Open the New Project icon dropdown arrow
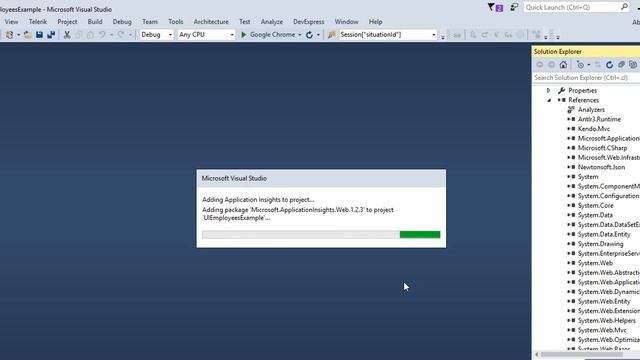This screenshot has height=360, width=640. click(x=18, y=35)
